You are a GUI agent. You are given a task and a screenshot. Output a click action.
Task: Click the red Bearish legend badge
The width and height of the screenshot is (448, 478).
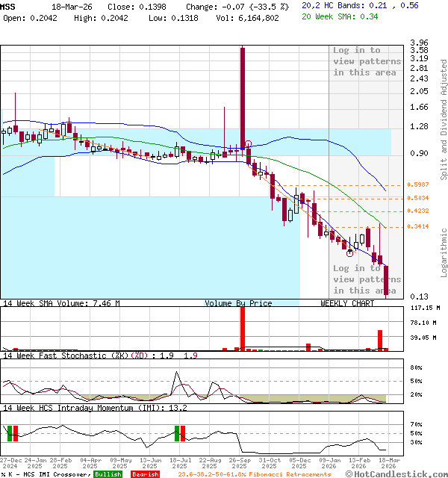145,474
